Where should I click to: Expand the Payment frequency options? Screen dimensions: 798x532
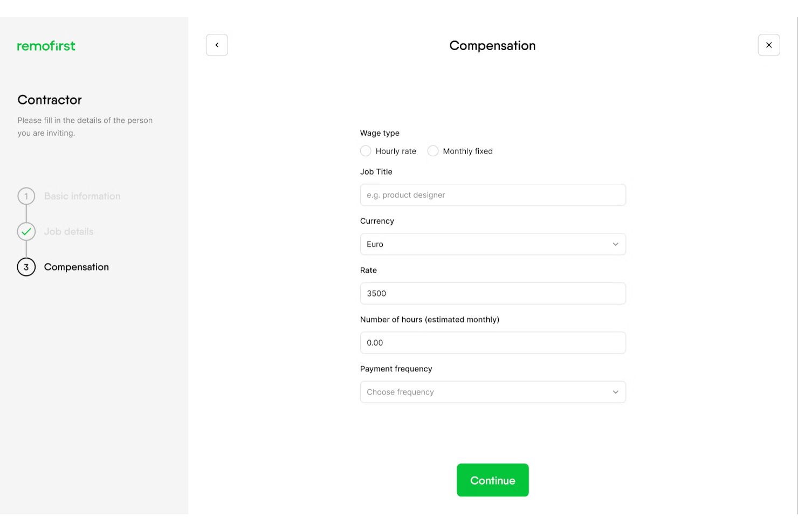tap(492, 392)
